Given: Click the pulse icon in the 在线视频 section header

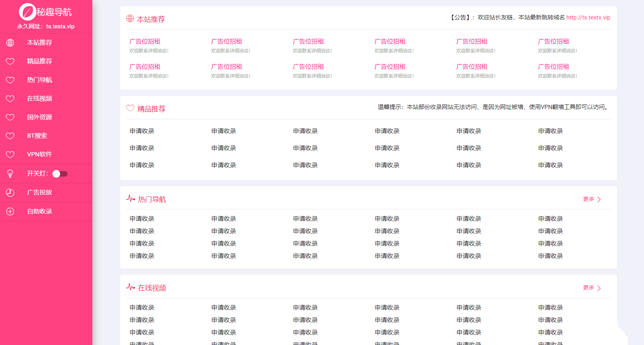Looking at the screenshot, I should click(131, 287).
